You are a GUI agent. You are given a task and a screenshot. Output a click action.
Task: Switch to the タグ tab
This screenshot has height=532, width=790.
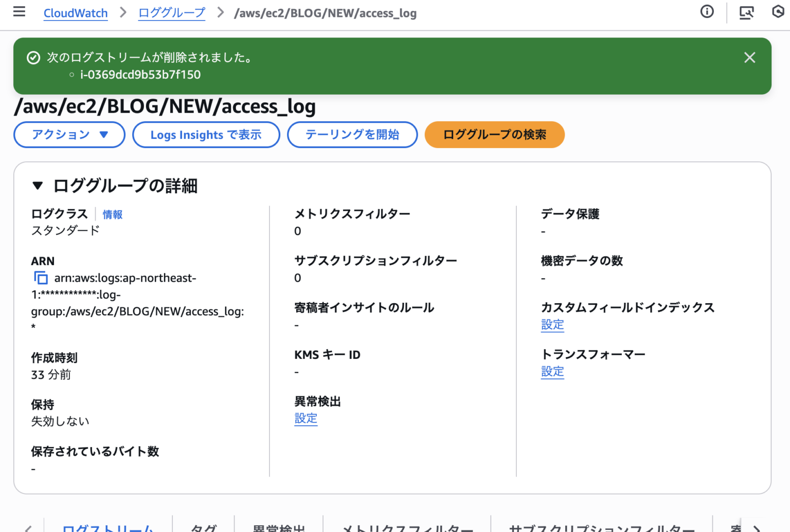tap(203, 528)
